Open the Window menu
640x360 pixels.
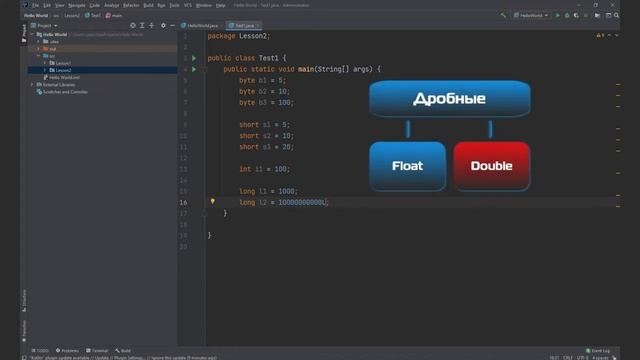point(204,5)
